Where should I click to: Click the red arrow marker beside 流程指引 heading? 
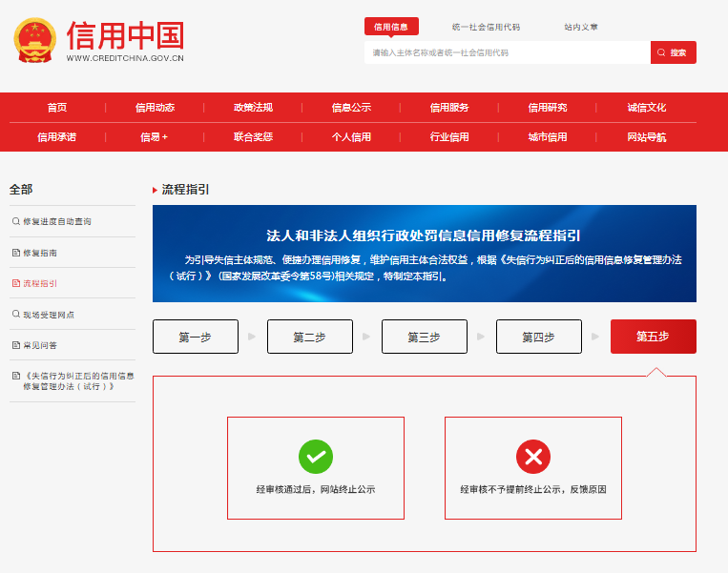(x=156, y=191)
